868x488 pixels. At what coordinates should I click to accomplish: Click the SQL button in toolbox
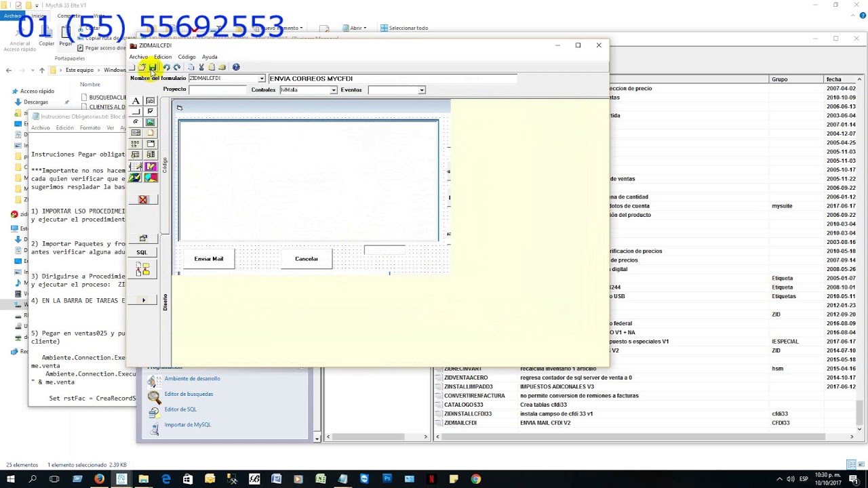tap(142, 252)
